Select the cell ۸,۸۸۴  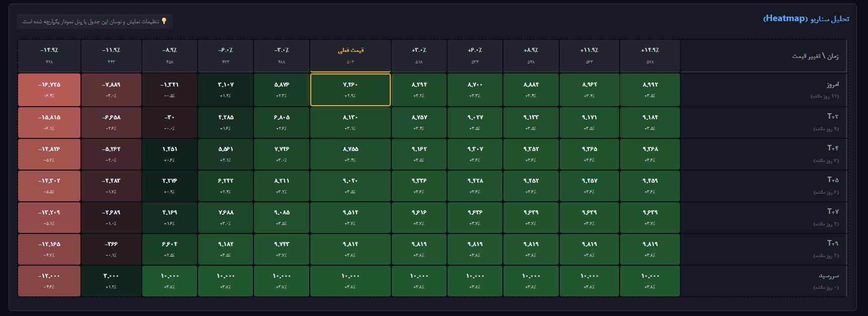[531, 90]
